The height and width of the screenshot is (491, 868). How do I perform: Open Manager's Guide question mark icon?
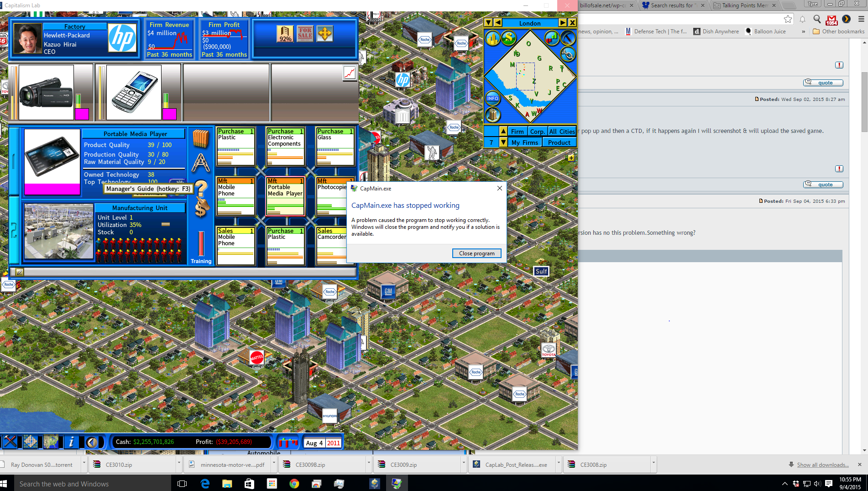(x=202, y=188)
